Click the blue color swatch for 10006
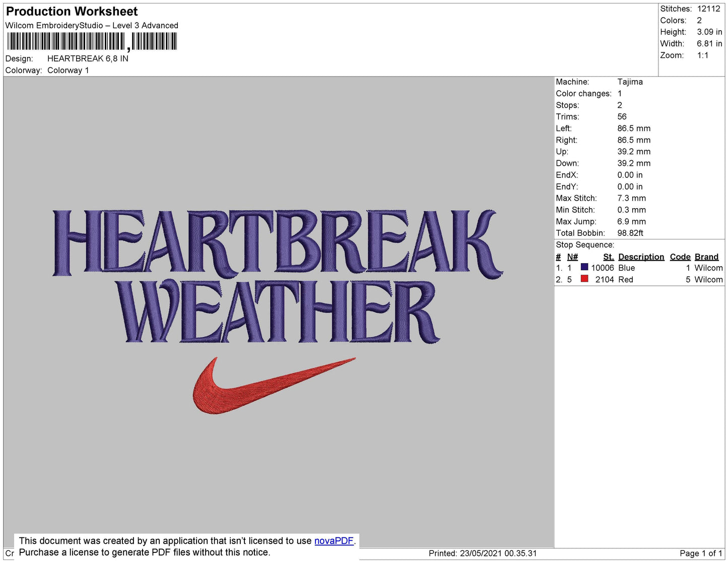Screen dimensions: 728x563 [584, 267]
